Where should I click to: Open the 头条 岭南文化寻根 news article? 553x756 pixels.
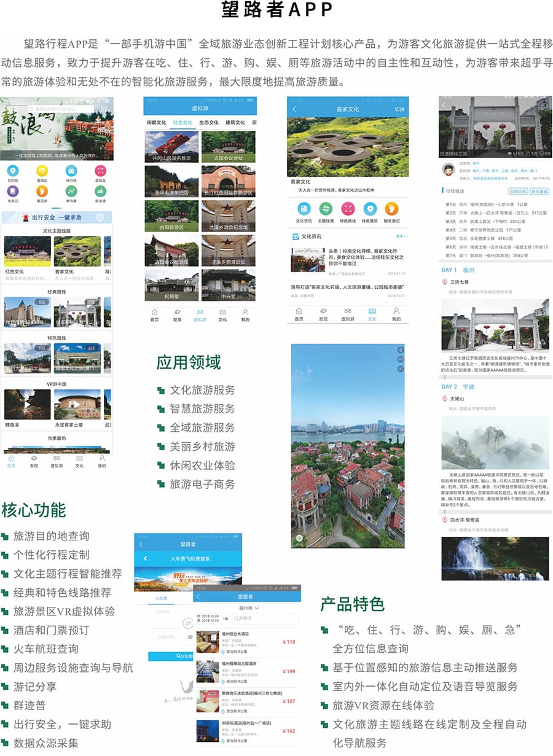point(348,260)
